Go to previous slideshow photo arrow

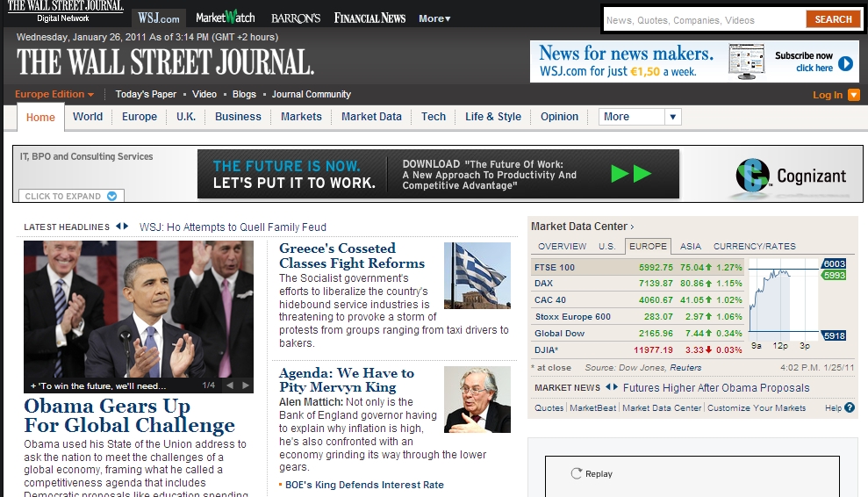click(x=230, y=385)
